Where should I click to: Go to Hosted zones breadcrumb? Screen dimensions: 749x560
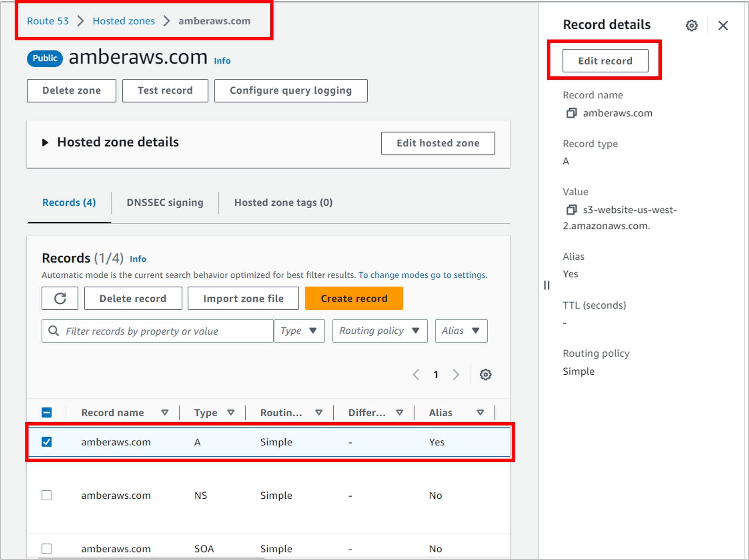tap(124, 21)
